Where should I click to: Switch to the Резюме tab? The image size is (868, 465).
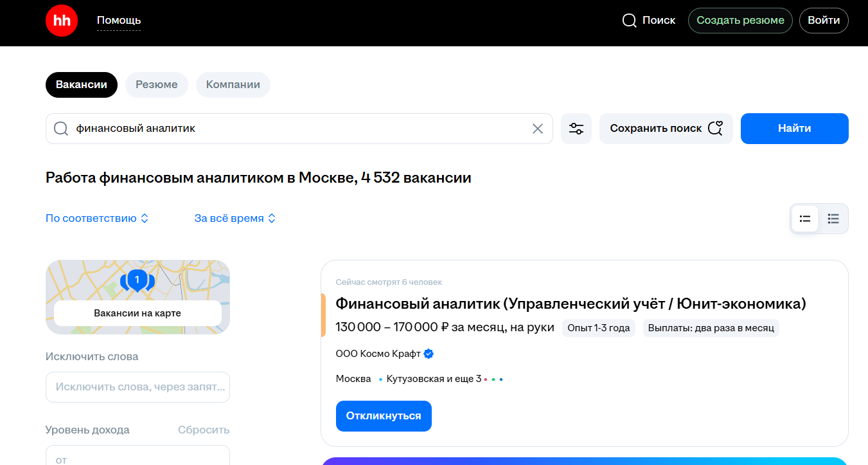(157, 85)
